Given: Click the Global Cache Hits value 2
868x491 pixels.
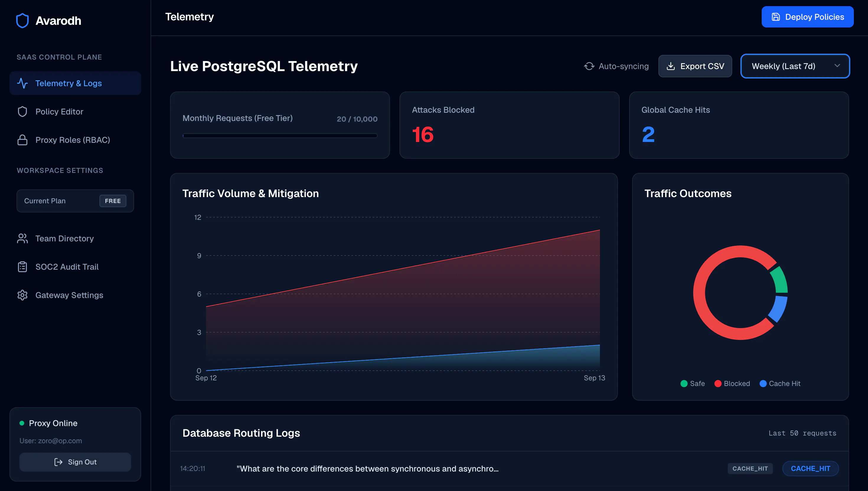Looking at the screenshot, I should click(648, 134).
